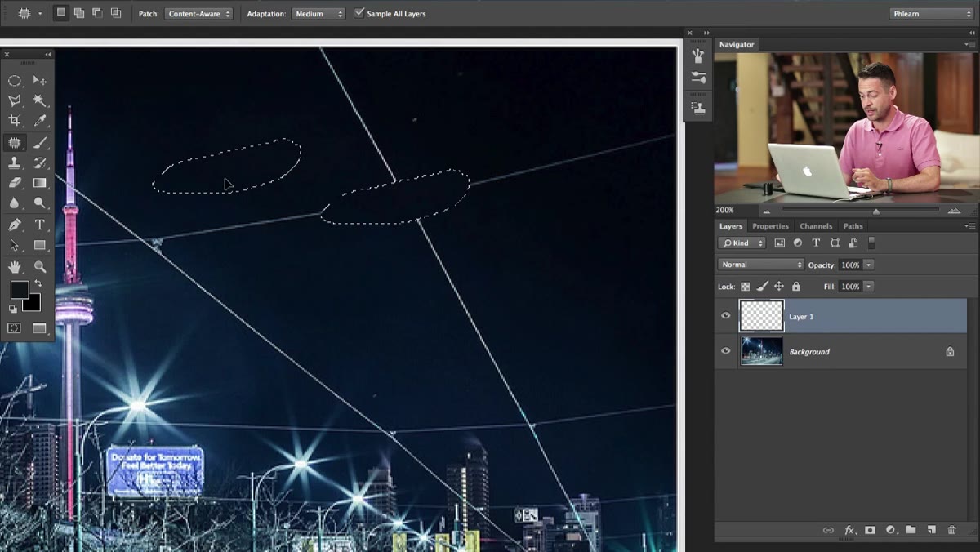Select the Clone Stamp tool
The height and width of the screenshot is (552, 980).
[x=15, y=162]
